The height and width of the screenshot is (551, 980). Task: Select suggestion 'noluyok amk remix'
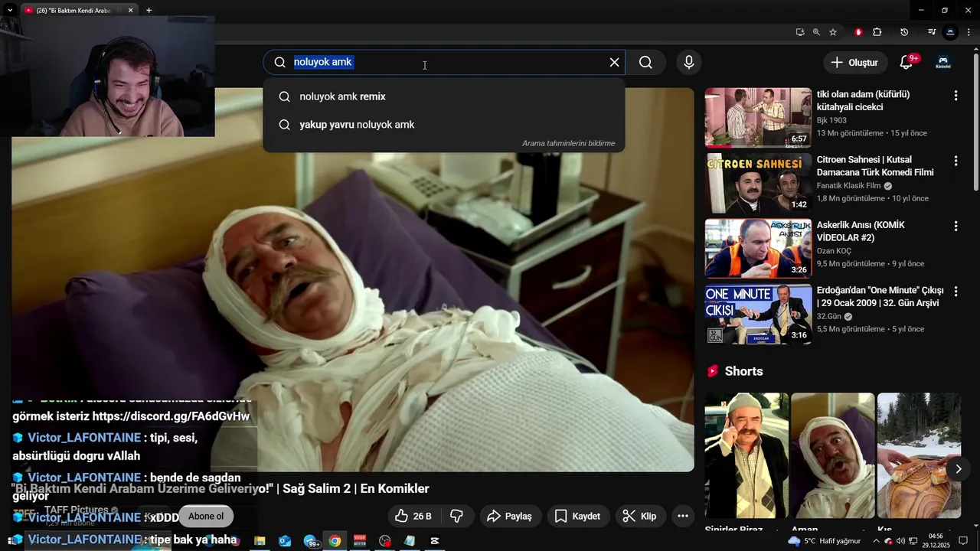(x=443, y=96)
